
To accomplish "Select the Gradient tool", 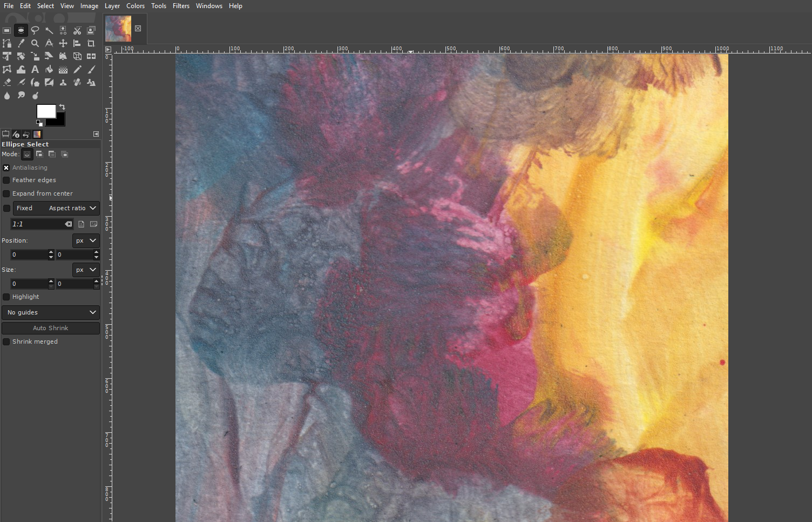I will click(63, 69).
